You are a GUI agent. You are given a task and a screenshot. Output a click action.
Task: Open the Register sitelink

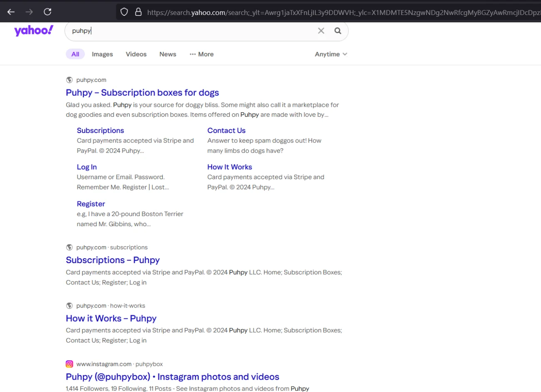[x=91, y=204]
